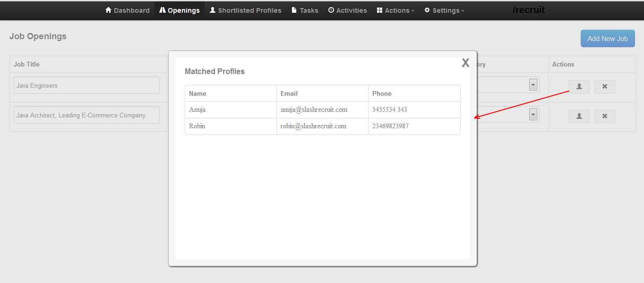Open the dropdown in Java Engineers row
644x283 pixels.
pyautogui.click(x=533, y=85)
